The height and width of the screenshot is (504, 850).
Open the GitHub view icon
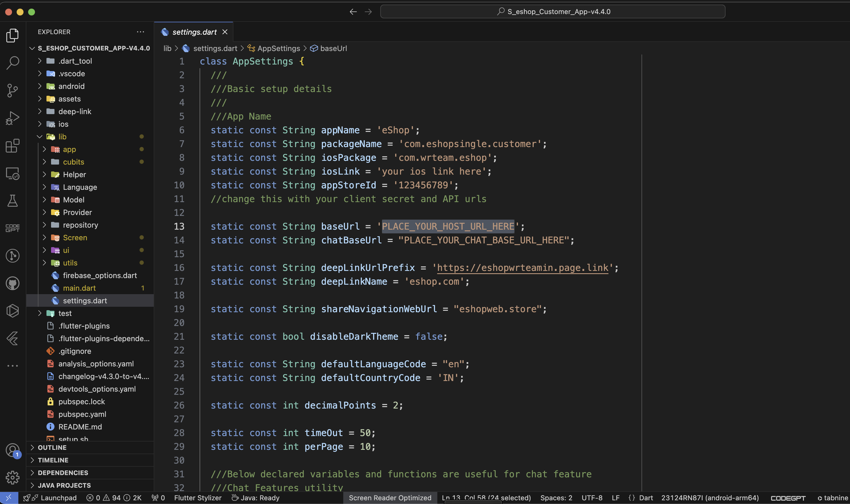click(13, 283)
